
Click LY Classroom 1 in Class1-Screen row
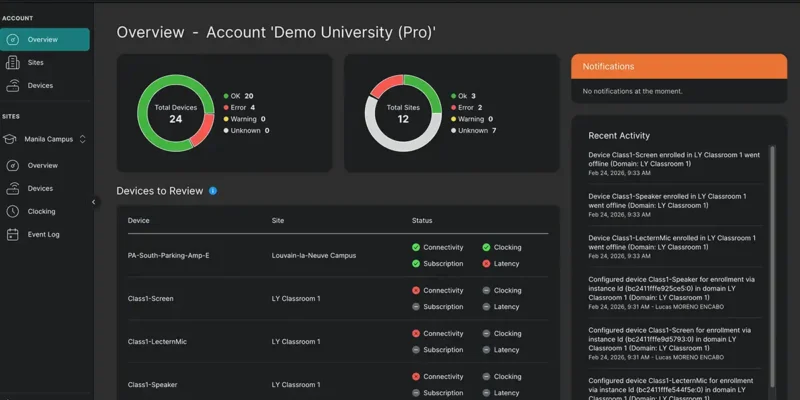(x=296, y=298)
